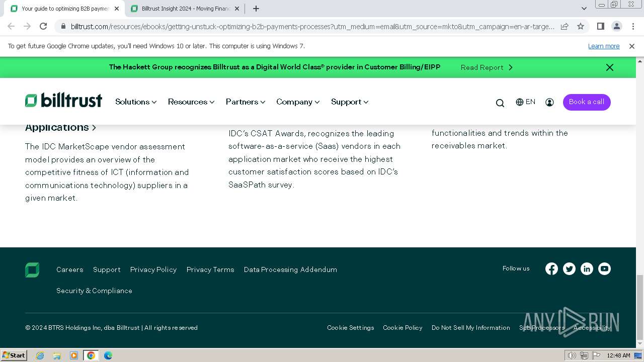Click Learn more about Chrome updates
Screen dimensions: 644x362
pyautogui.click(x=604, y=46)
